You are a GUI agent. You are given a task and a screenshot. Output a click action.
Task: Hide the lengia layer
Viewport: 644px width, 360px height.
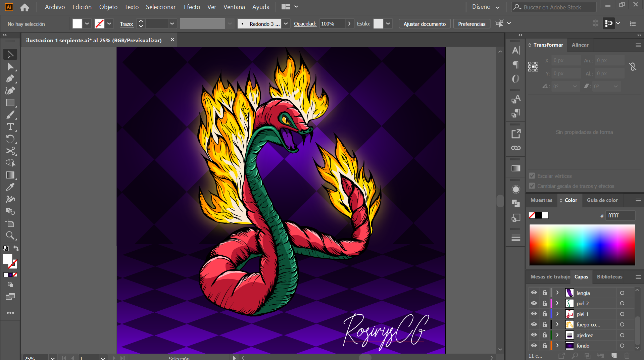tap(534, 293)
